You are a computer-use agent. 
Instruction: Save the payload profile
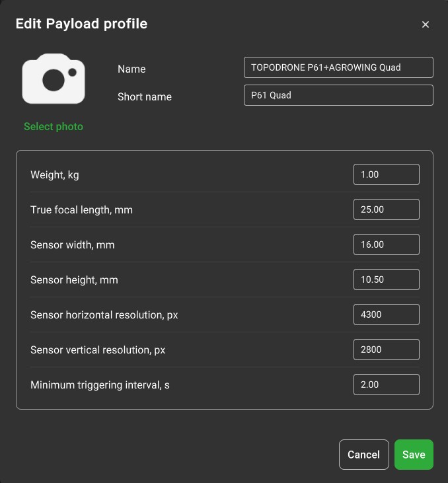(414, 455)
